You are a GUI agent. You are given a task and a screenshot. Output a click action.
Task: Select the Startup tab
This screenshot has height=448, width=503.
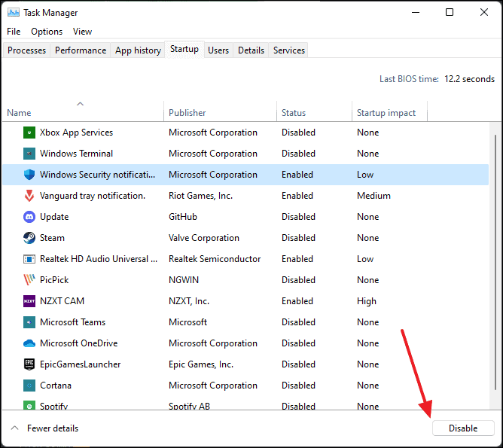184,49
